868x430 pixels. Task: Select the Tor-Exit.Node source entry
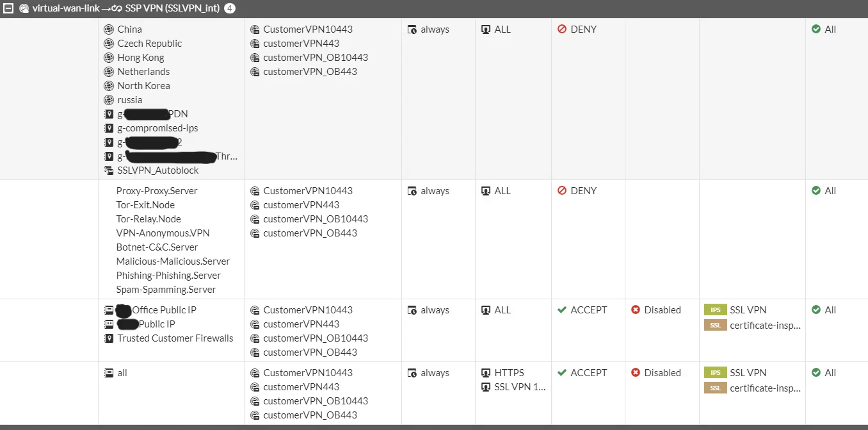145,205
